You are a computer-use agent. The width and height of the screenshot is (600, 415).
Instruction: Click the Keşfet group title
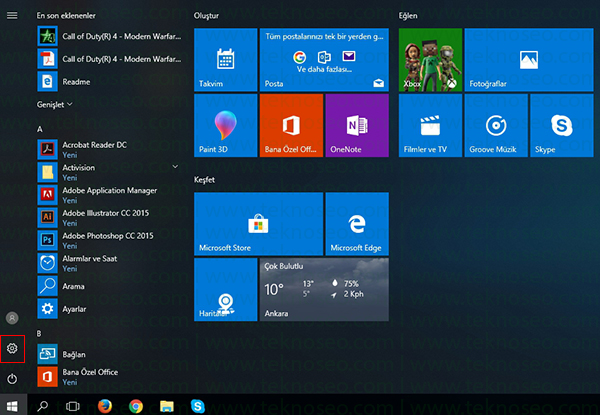204,179
